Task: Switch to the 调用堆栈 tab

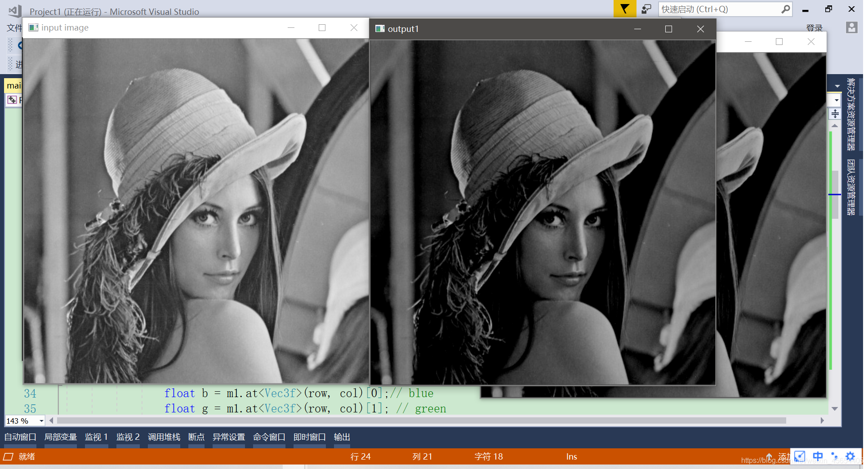Action: 164,437
